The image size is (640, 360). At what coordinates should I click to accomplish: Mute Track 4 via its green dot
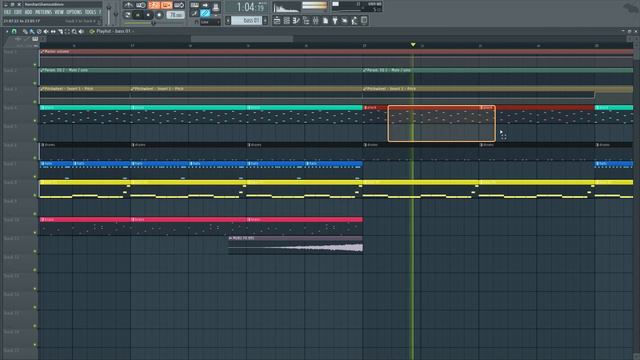pyautogui.click(x=35, y=120)
